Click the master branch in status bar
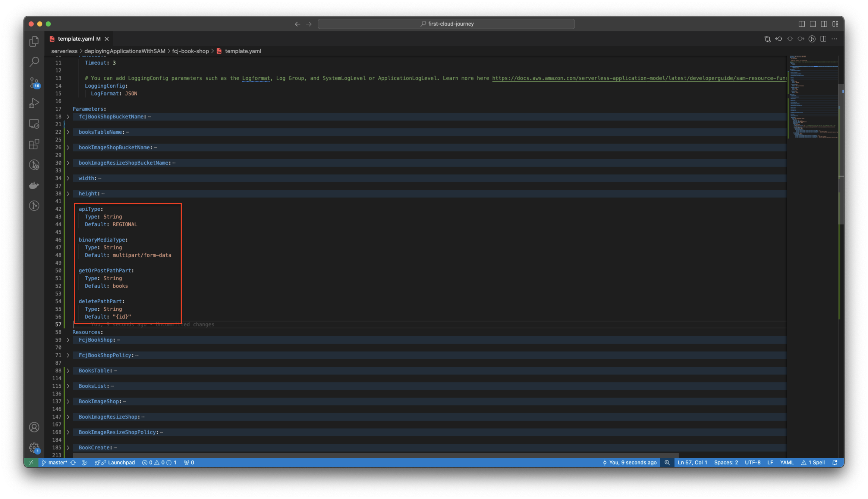This screenshot has height=499, width=868. coord(55,463)
